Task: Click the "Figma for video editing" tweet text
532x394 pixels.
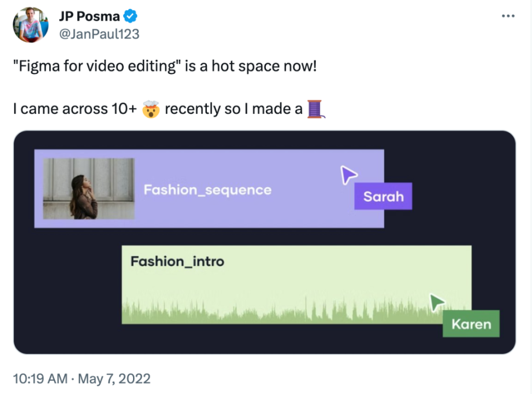Action: (x=164, y=68)
